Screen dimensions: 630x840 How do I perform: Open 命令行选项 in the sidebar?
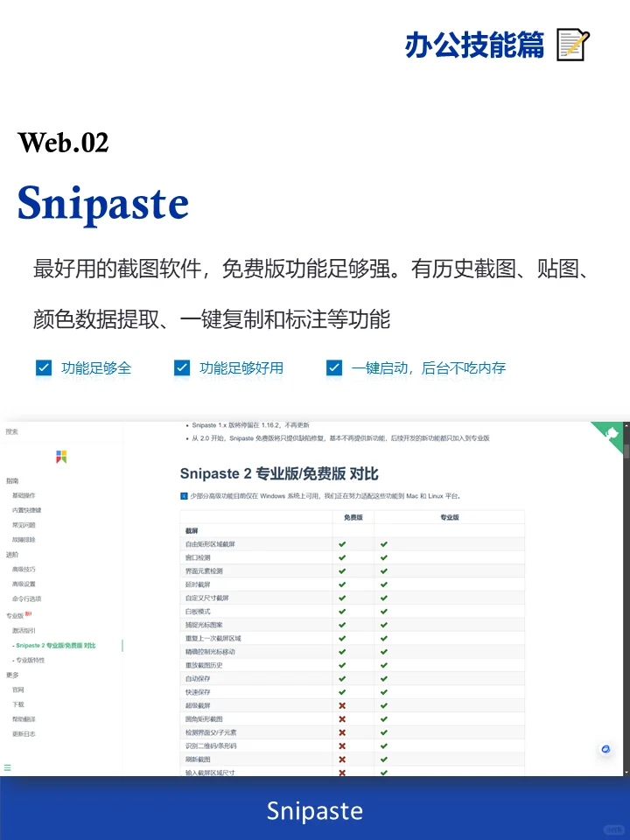27,598
